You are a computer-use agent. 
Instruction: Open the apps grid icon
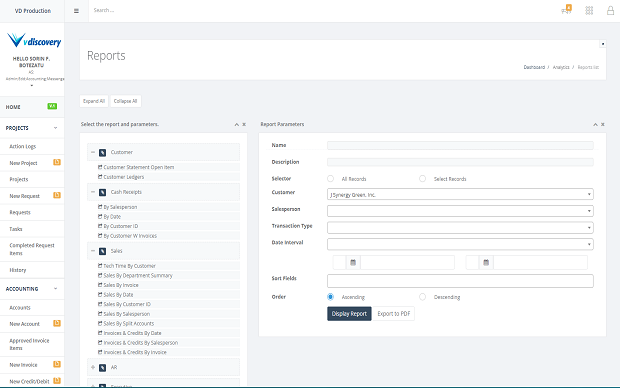589,11
